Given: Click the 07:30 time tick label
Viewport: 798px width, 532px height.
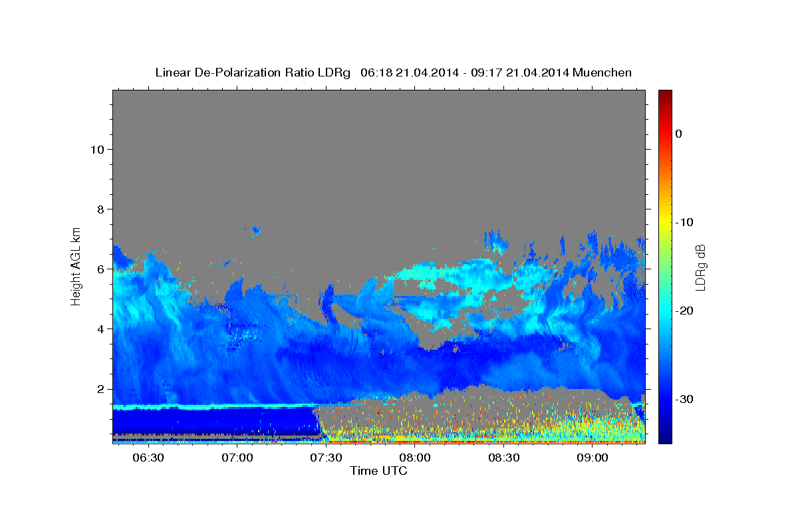Looking at the screenshot, I should 326,458.
